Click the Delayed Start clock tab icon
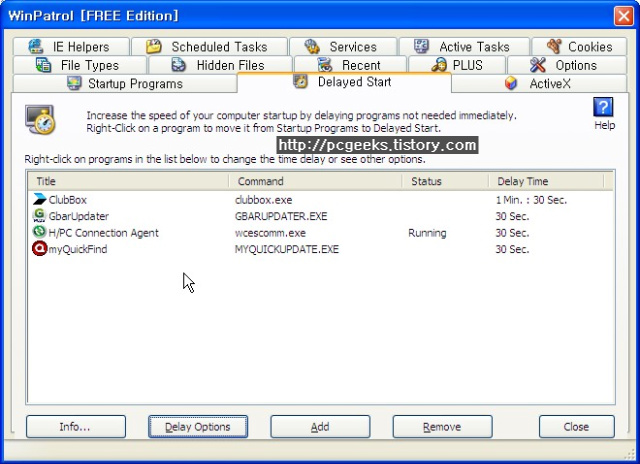This screenshot has height=464, width=640. (300, 81)
